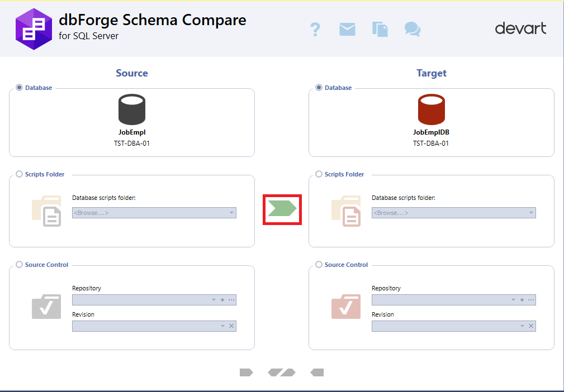
Task: Clear the target Revision field with X
Action: tap(530, 326)
